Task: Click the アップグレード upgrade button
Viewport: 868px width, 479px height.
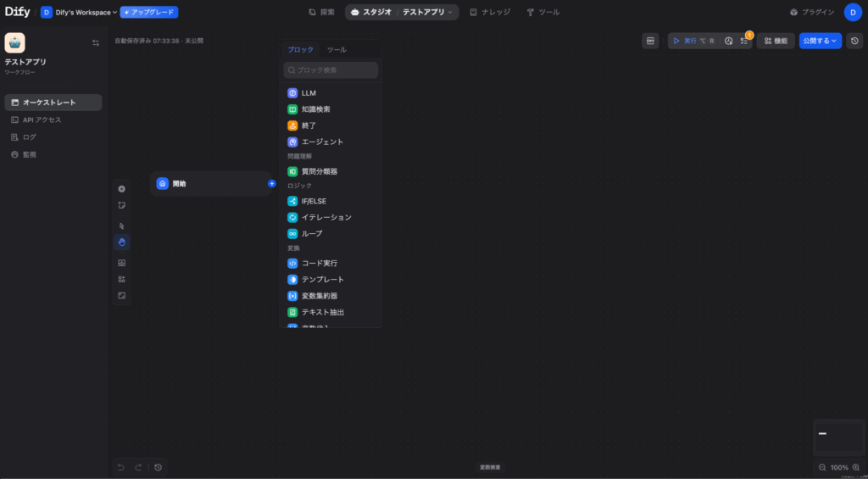Action: (x=149, y=13)
